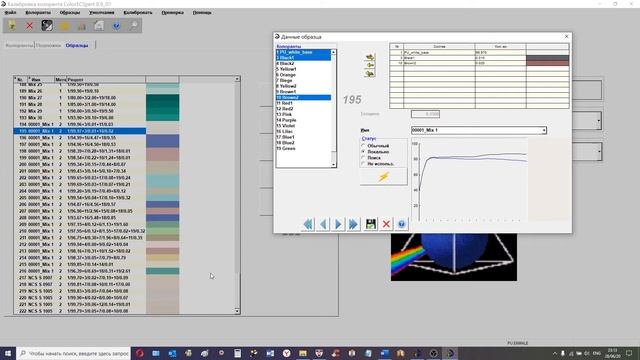Click the thickness input field in sample dialog
Image resolution: width=640 pixels, height=360 pixels.
click(x=425, y=114)
